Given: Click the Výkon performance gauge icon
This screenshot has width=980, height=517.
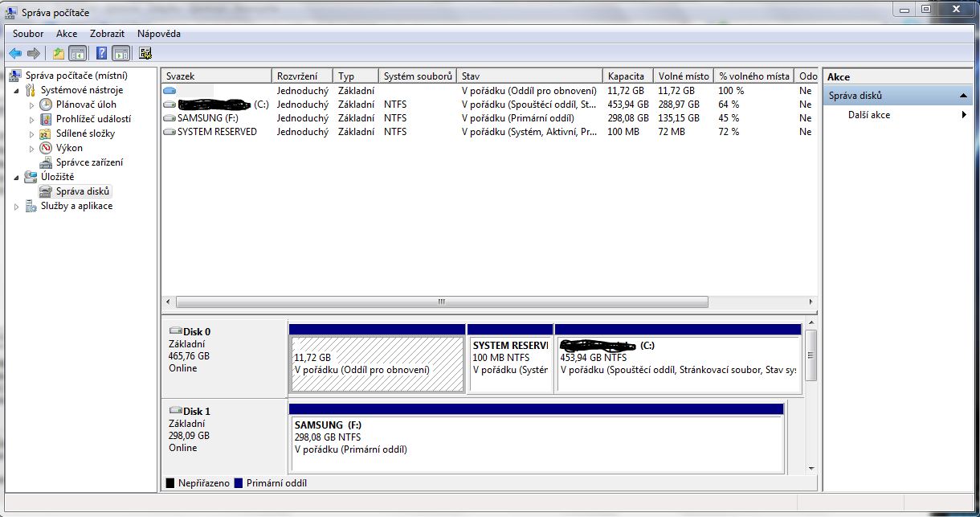Looking at the screenshot, I should (x=47, y=148).
